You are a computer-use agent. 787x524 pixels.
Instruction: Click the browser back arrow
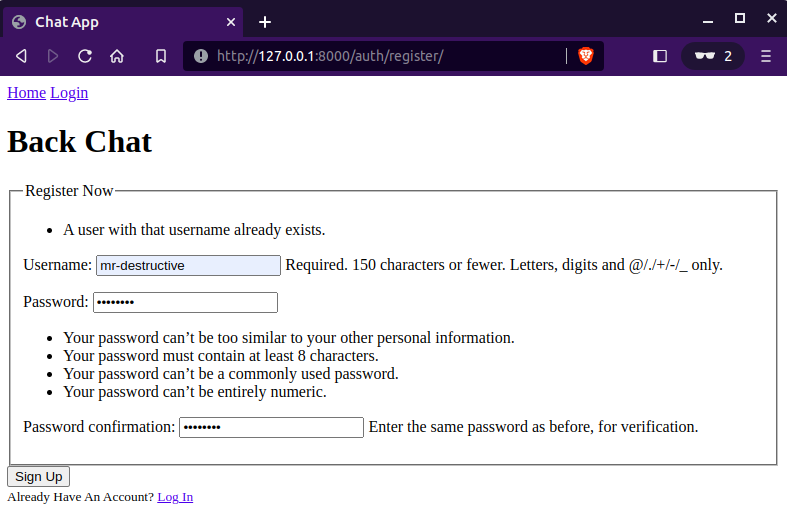21,56
